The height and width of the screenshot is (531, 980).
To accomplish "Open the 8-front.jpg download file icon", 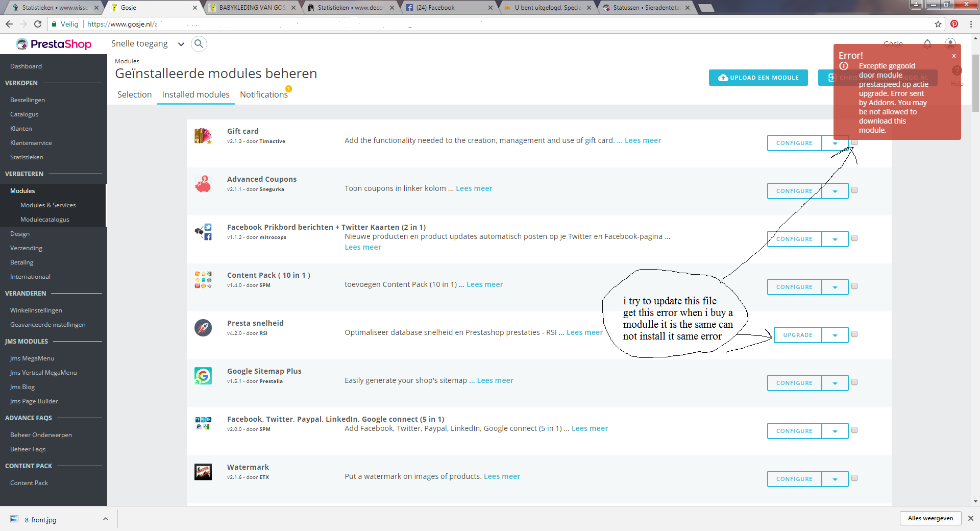I will [x=15, y=519].
